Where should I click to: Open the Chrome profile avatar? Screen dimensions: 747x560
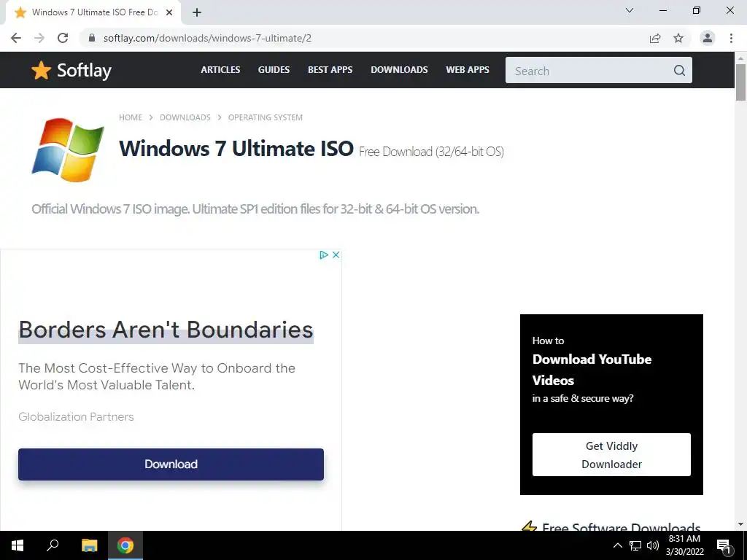708,38
